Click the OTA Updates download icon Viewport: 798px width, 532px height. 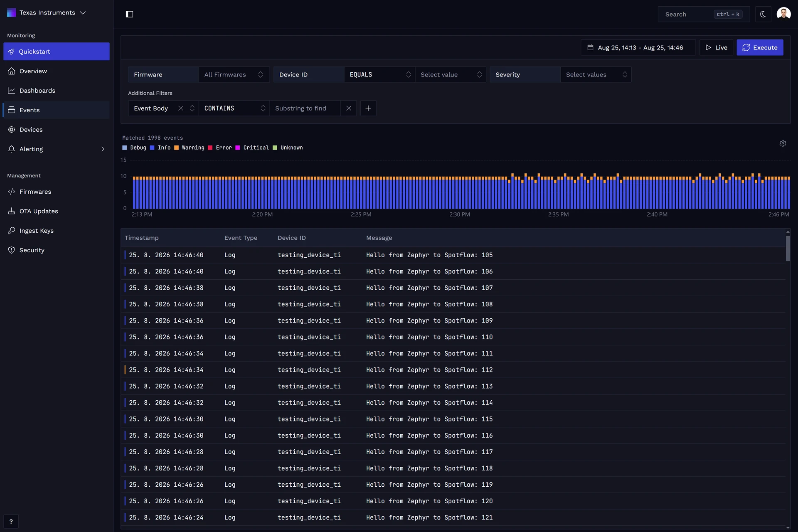[x=12, y=211]
